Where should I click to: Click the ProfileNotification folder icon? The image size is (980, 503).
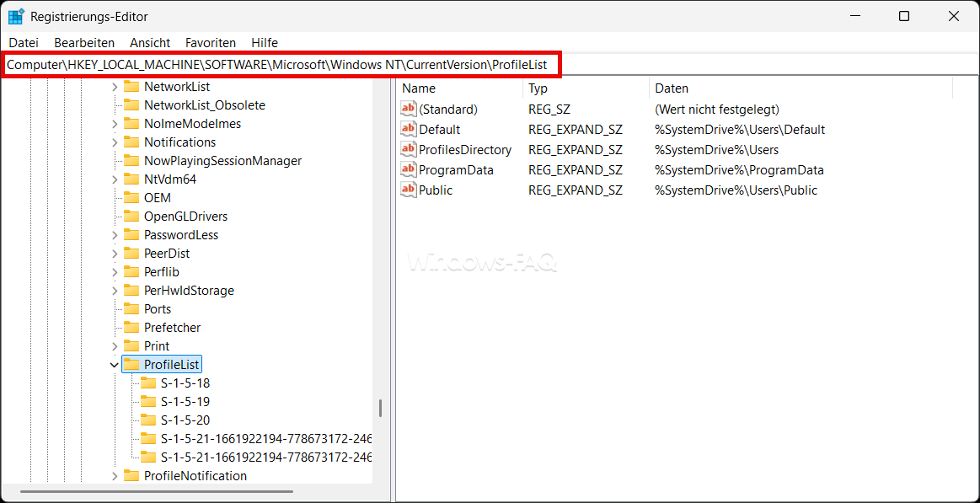tap(131, 475)
